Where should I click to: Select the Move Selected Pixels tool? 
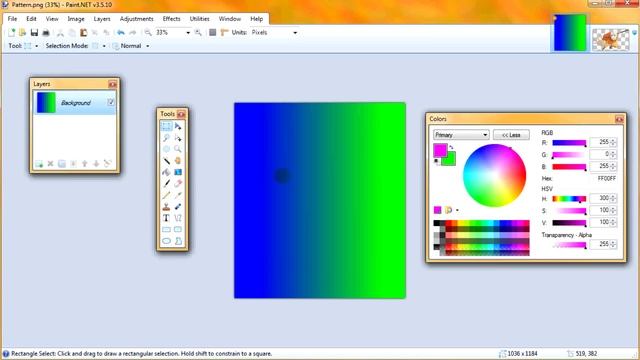tap(178, 126)
